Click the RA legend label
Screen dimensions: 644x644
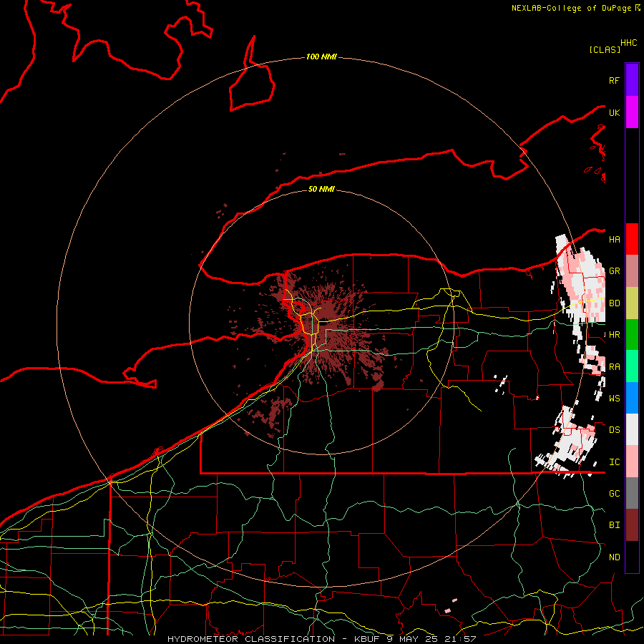click(615, 367)
